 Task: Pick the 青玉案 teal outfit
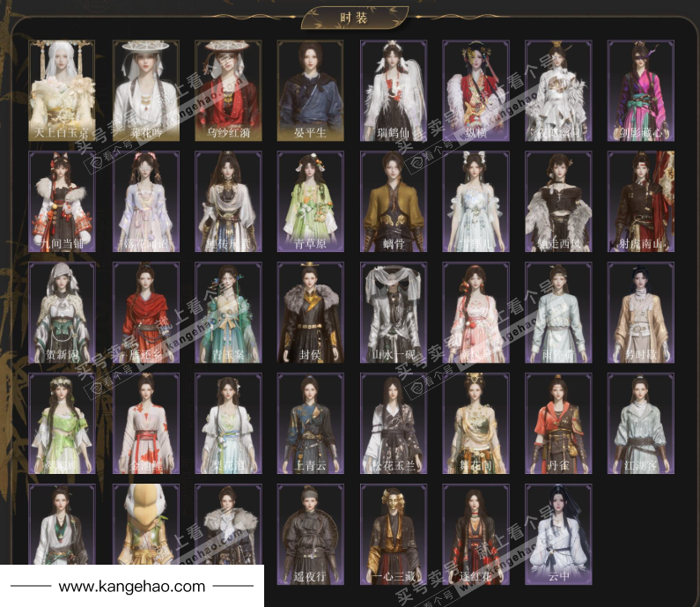(227, 313)
